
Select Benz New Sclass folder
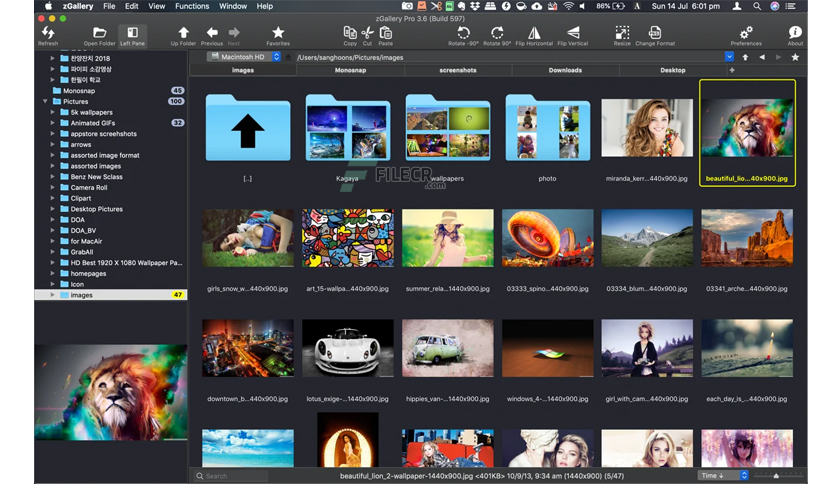(111, 176)
